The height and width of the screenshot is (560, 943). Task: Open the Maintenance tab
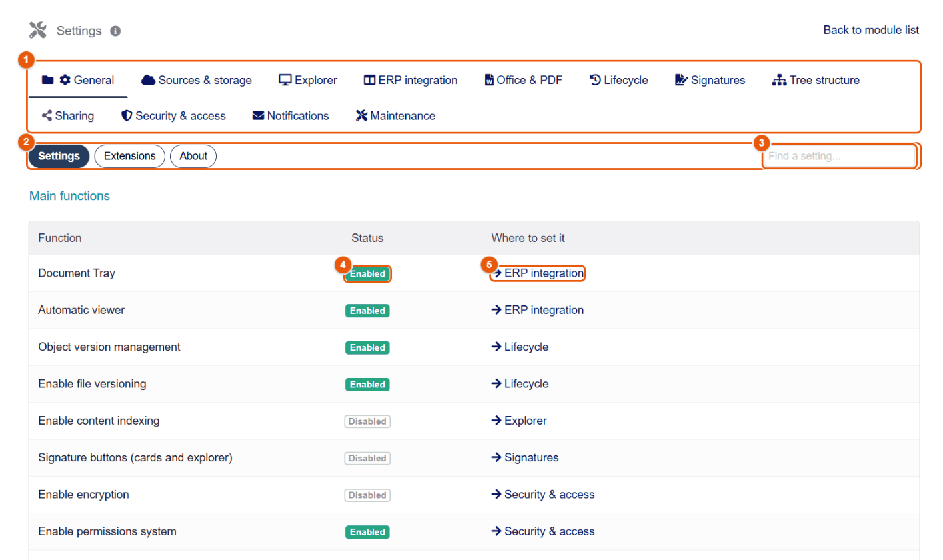395,115
